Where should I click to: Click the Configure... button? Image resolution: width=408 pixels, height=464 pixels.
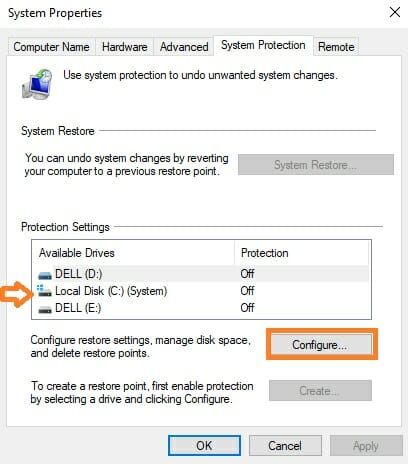click(x=320, y=345)
